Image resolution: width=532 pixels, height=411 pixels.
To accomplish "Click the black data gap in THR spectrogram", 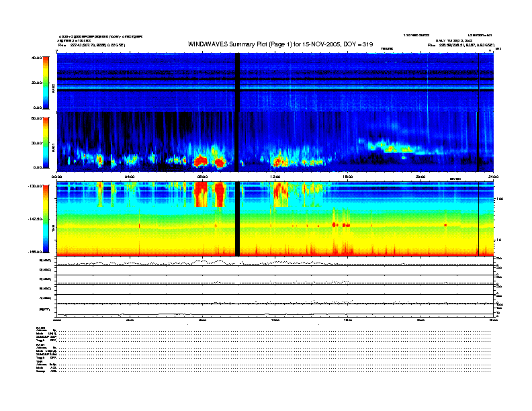I will coord(238,219).
